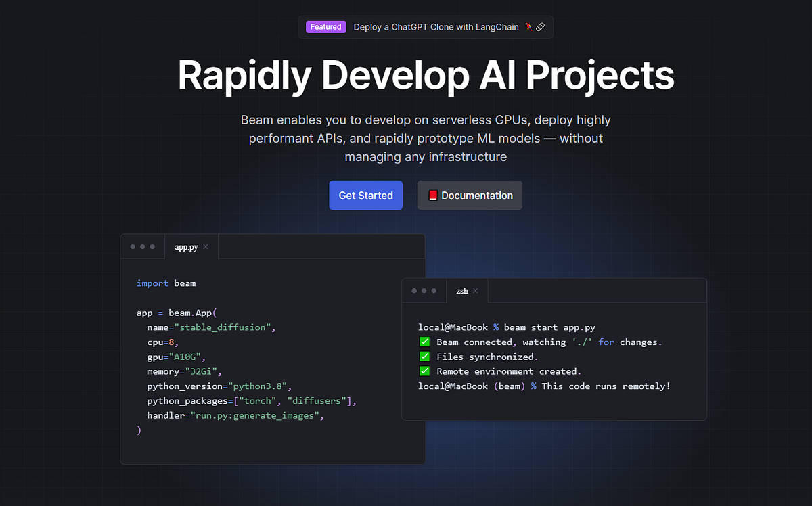Click the middle window dot on app.py editor

142,246
